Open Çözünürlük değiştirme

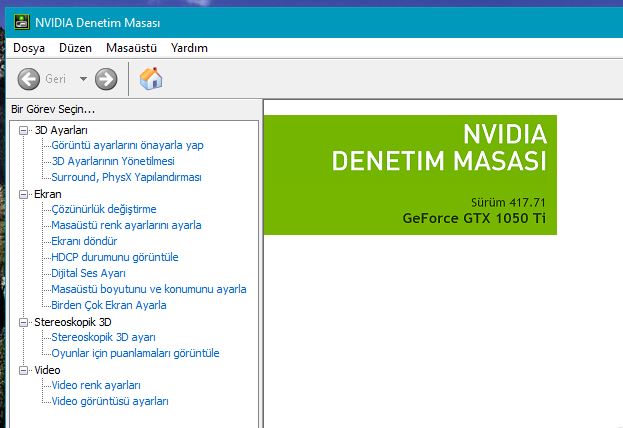click(104, 209)
